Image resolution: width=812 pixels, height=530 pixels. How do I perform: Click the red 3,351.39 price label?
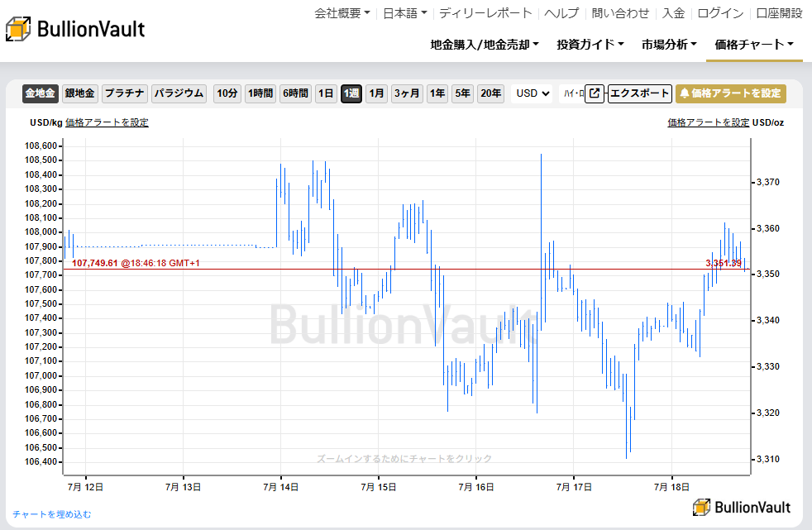click(724, 264)
